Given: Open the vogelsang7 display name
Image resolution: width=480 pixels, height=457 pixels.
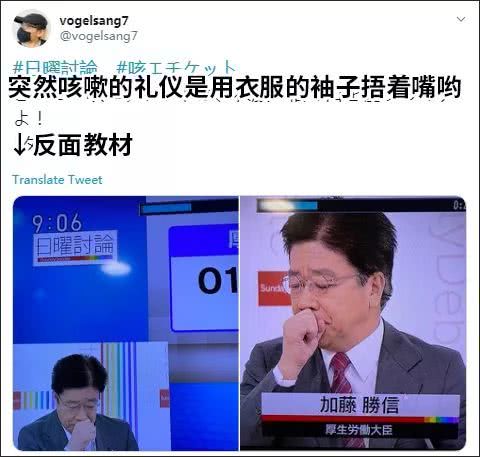Looking at the screenshot, I should click(x=94, y=21).
